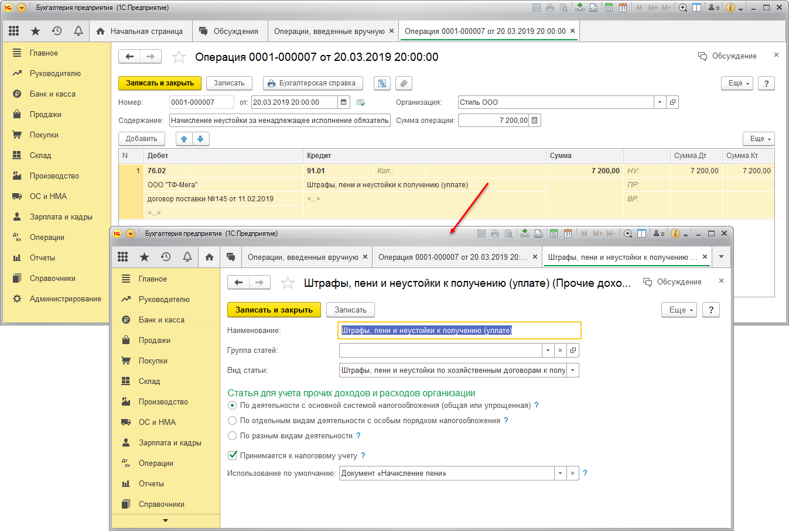
Task: Open notifications bell in front window
Action: click(187, 257)
